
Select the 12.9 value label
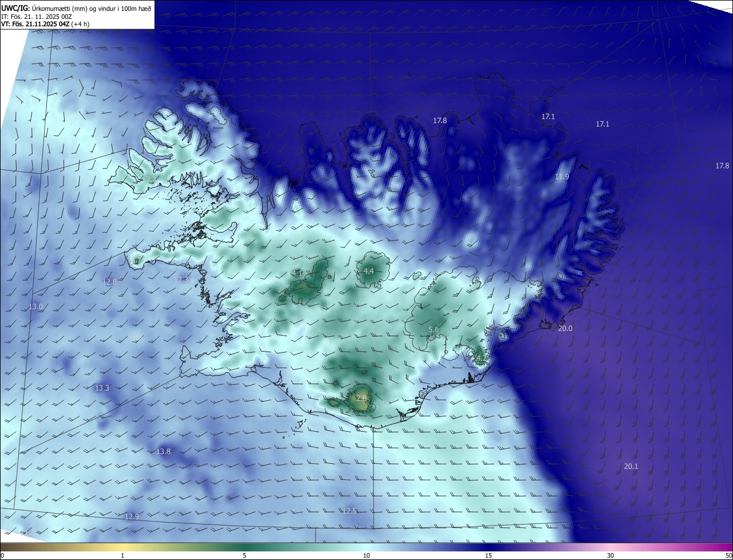[132, 516]
